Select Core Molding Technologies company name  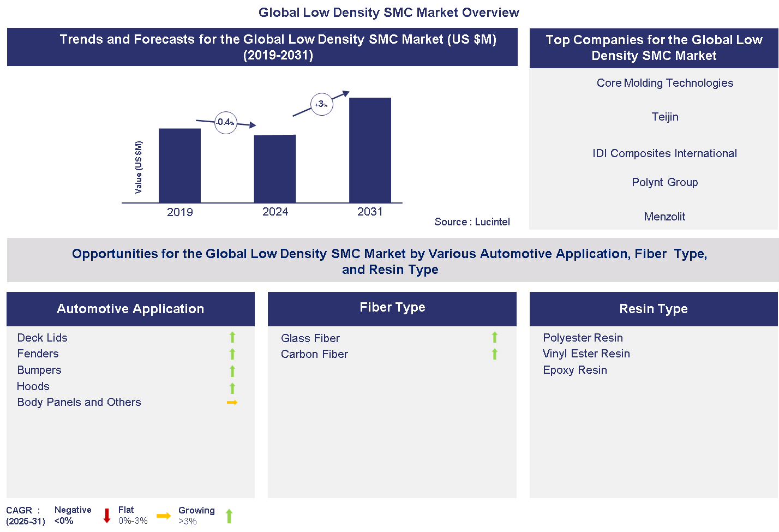[x=664, y=83]
